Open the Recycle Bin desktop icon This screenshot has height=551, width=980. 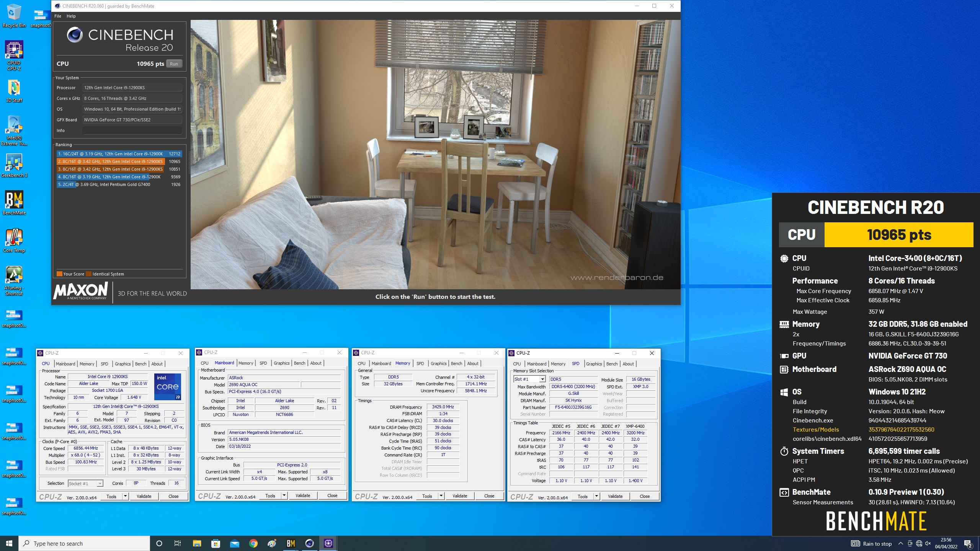click(14, 16)
